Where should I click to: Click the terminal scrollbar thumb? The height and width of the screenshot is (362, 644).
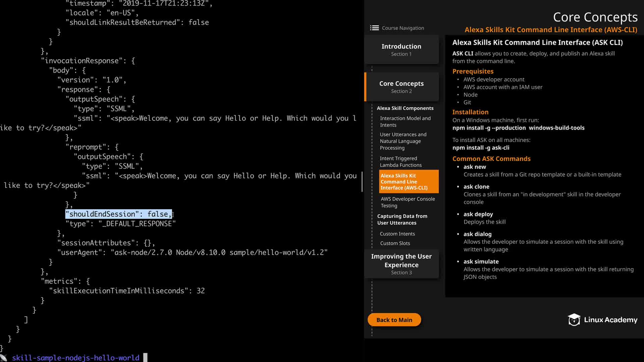click(x=362, y=182)
